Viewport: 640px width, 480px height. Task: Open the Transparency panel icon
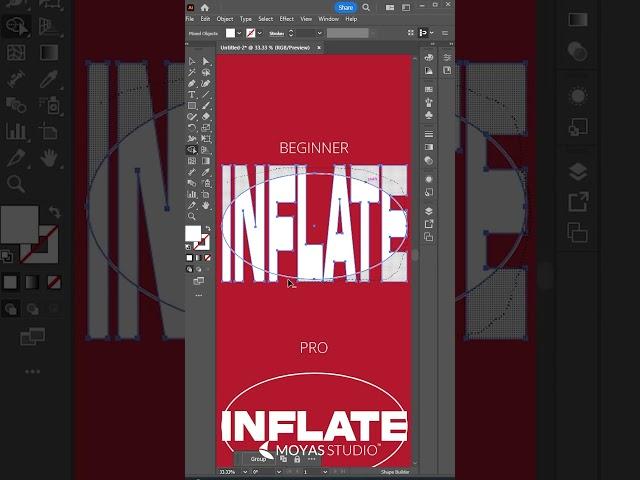pos(429,160)
